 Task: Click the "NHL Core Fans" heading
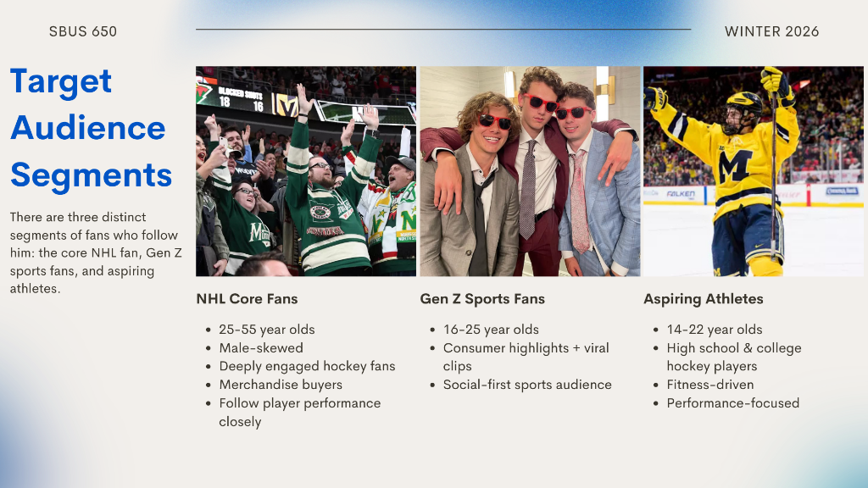(x=247, y=299)
